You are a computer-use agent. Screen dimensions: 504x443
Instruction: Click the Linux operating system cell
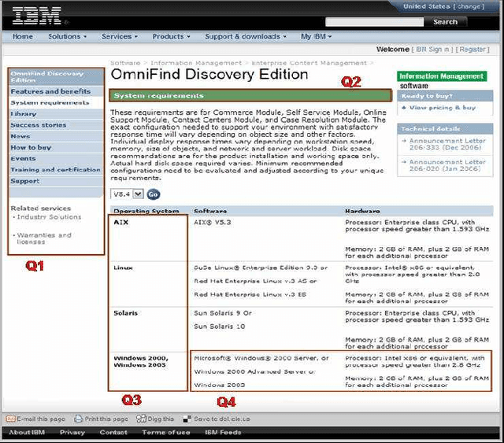point(150,284)
